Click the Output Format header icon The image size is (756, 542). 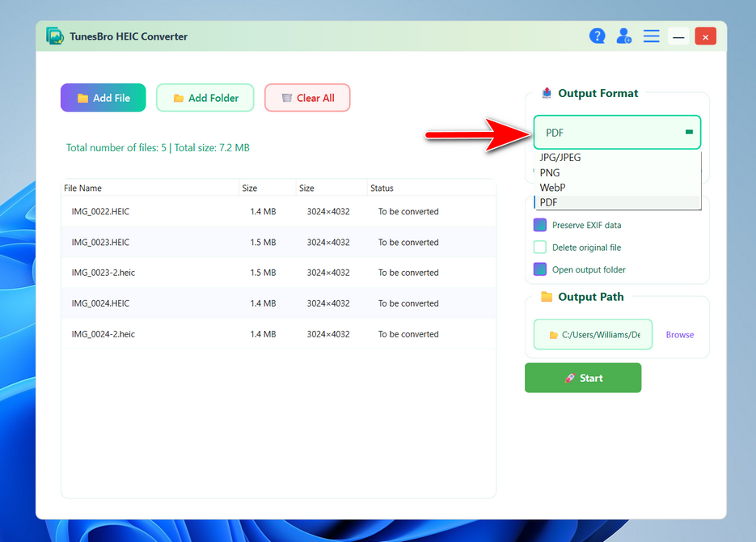coord(547,93)
